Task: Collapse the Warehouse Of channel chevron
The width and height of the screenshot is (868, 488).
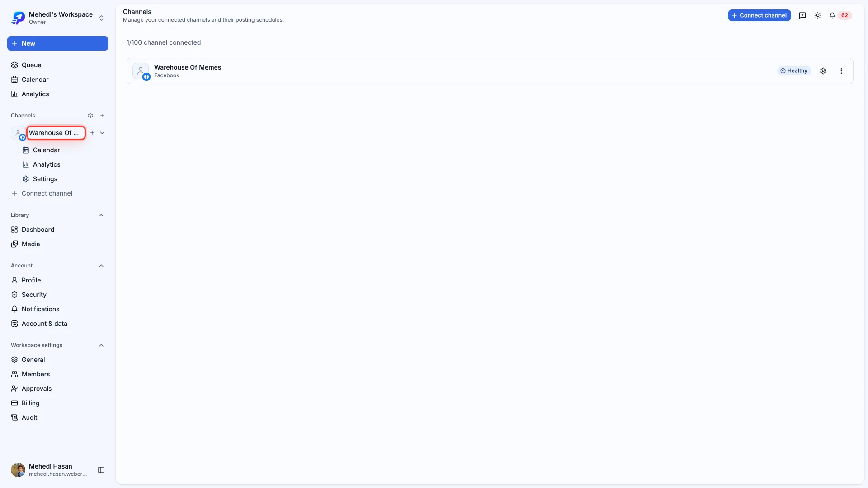Action: pyautogui.click(x=102, y=133)
